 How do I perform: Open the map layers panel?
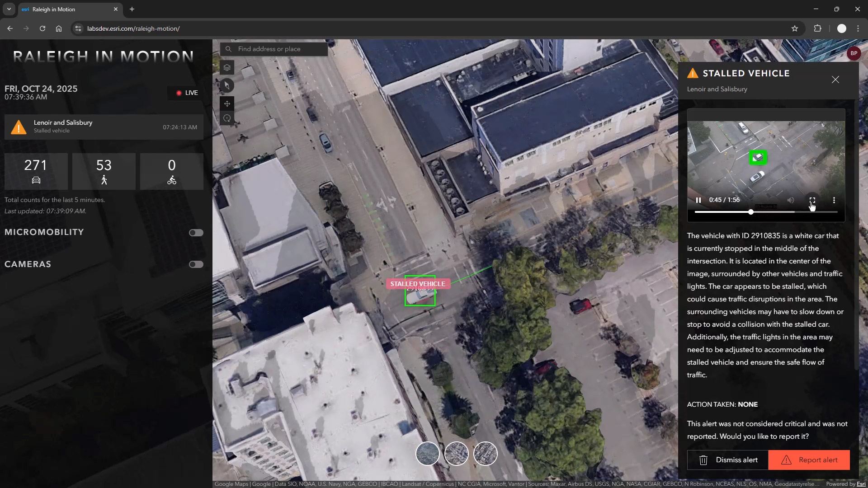[x=227, y=68]
